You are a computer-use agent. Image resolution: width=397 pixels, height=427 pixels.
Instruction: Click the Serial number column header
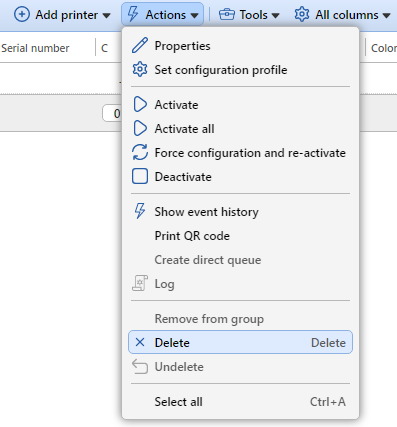[x=35, y=48]
